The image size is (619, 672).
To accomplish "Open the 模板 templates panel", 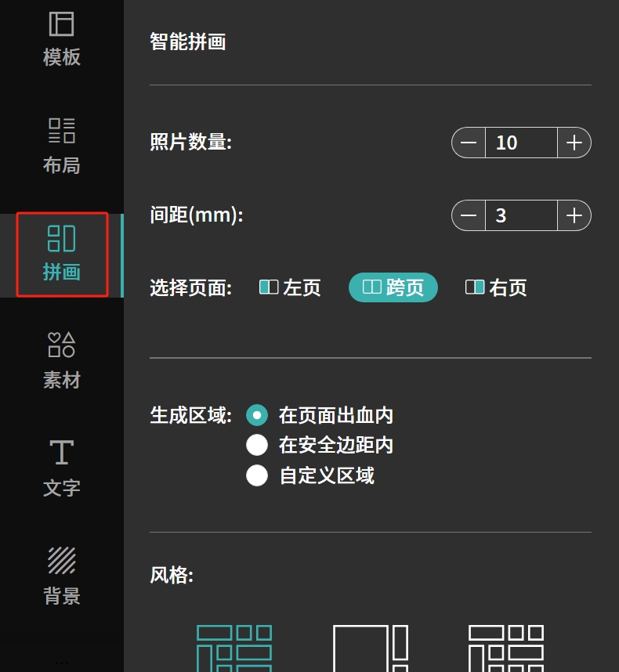I will point(61,38).
